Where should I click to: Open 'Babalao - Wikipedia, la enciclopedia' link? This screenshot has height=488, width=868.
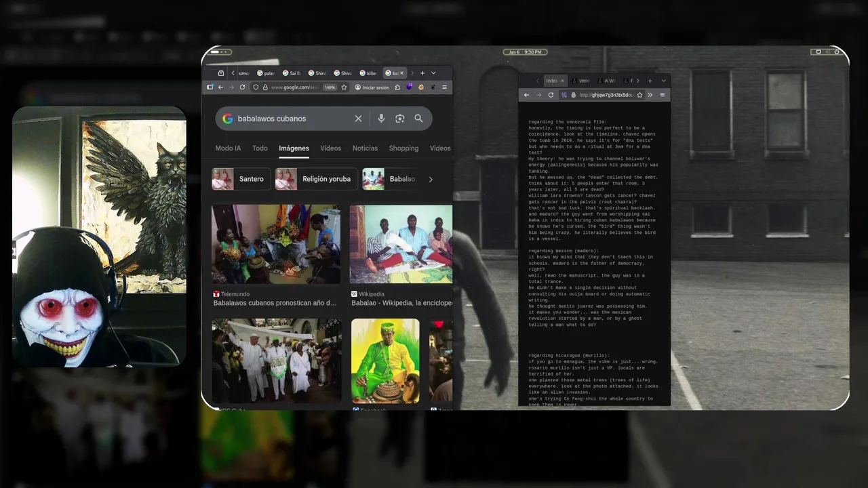click(401, 303)
